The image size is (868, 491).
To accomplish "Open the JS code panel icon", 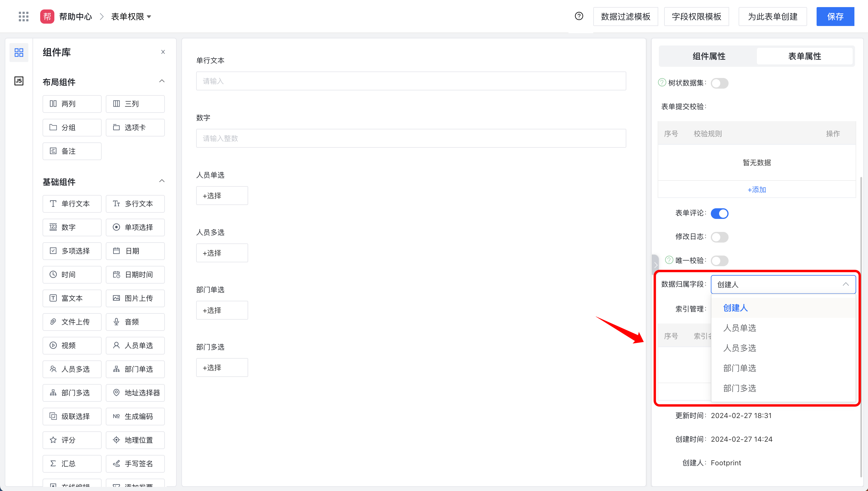I will (19, 81).
